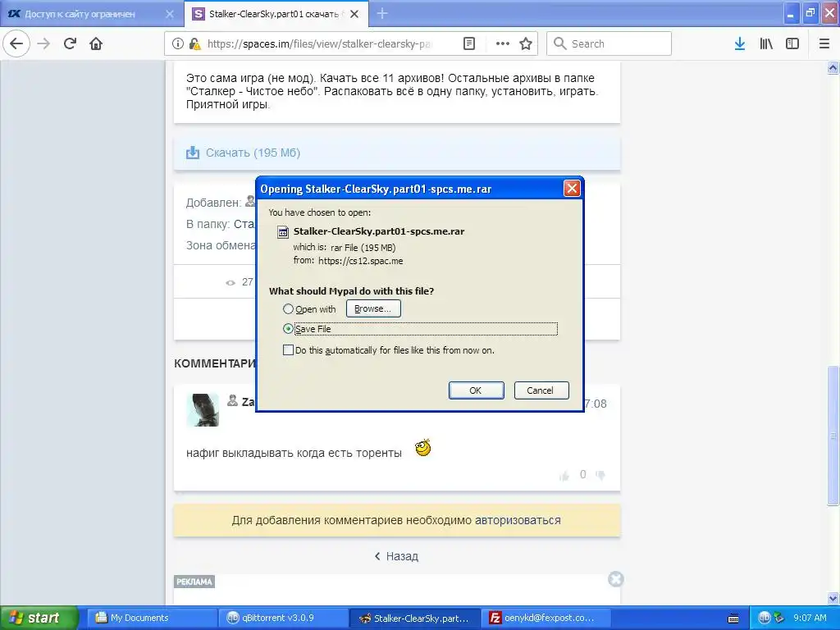Click the user icon next to commenter name
Viewport: 840px width, 630px height.
tap(232, 400)
